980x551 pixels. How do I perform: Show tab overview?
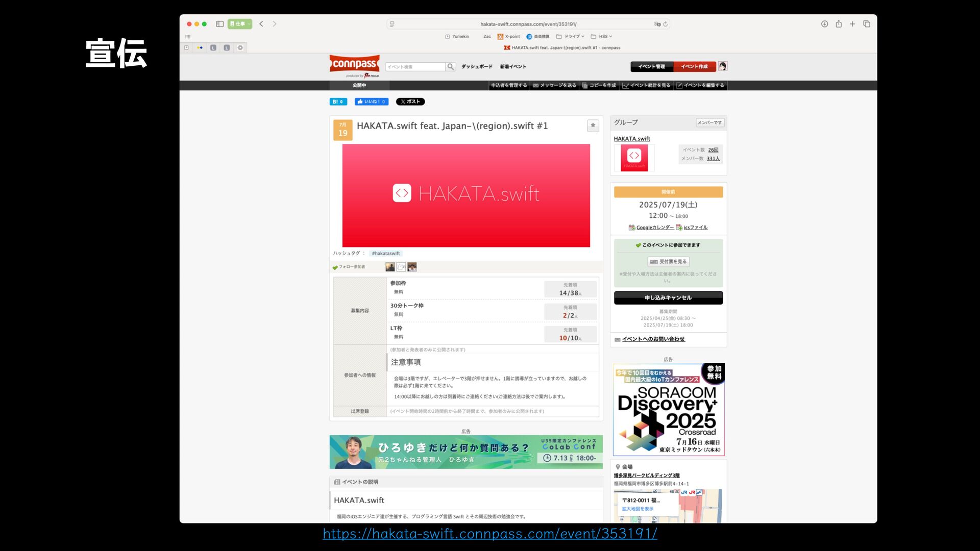867,24
